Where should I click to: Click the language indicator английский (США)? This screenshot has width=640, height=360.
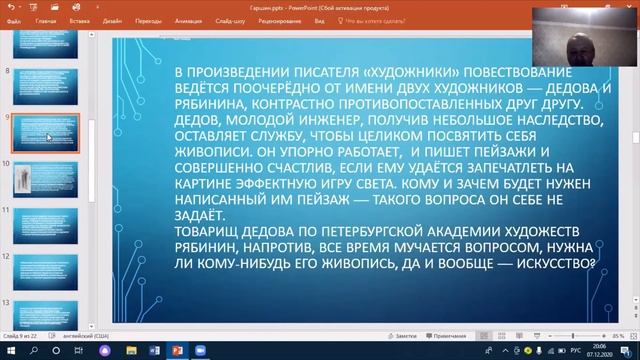click(86, 336)
